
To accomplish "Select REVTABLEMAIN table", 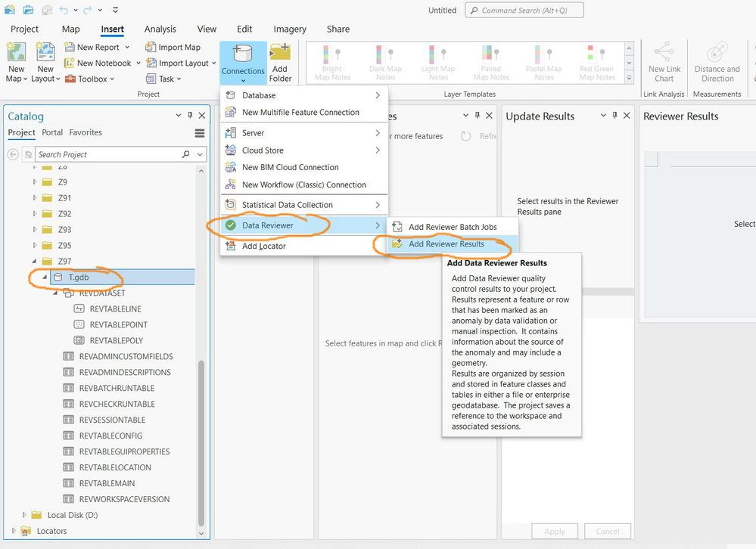I will pyautogui.click(x=107, y=483).
